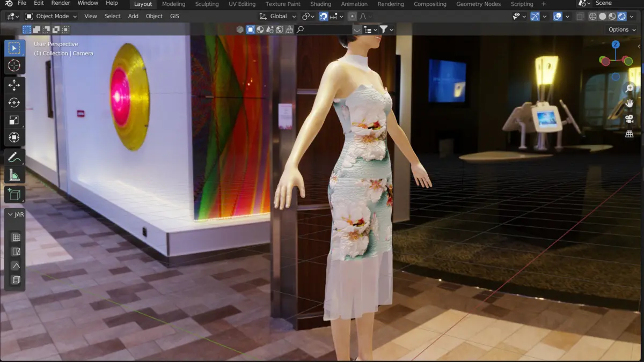644x362 pixels.
Task: Open Global transform orientation dropdown
Action: pyautogui.click(x=277, y=16)
